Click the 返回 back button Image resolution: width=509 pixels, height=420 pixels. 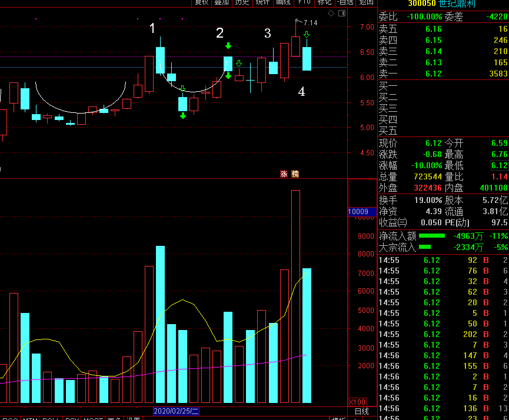tap(366, 2)
